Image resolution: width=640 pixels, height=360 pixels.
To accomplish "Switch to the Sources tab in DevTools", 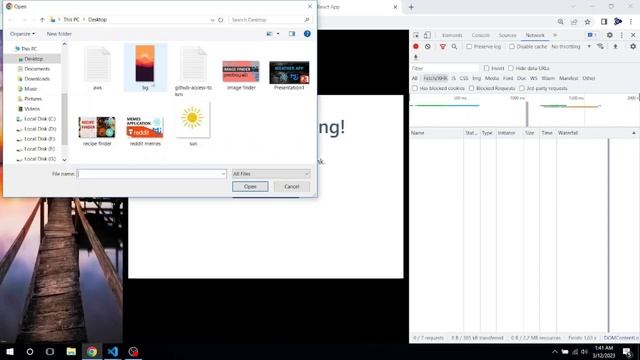I will (x=507, y=36).
